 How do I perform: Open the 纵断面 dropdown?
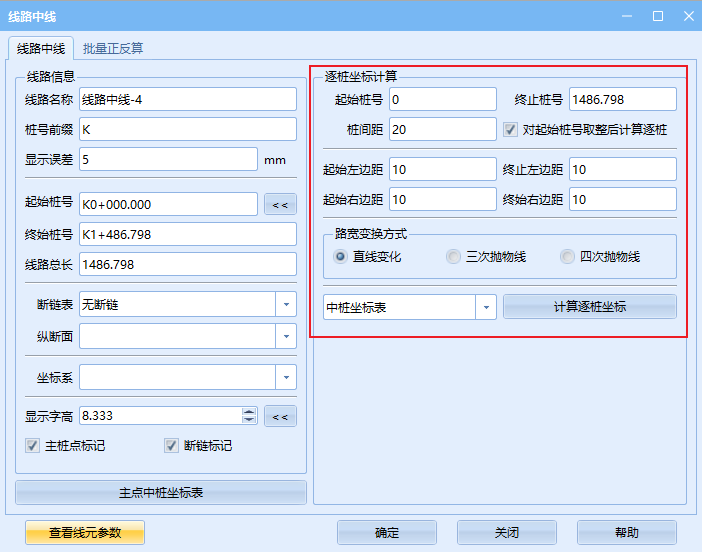click(286, 336)
